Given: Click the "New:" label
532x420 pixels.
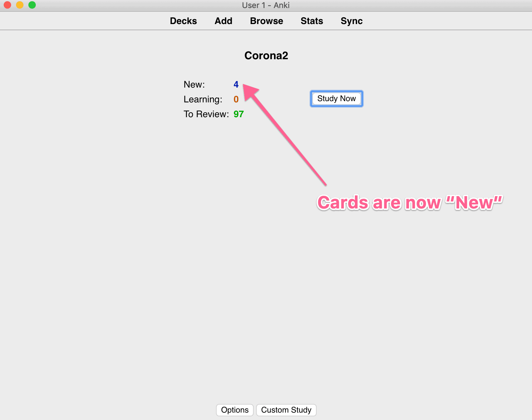Looking at the screenshot, I should (x=194, y=84).
